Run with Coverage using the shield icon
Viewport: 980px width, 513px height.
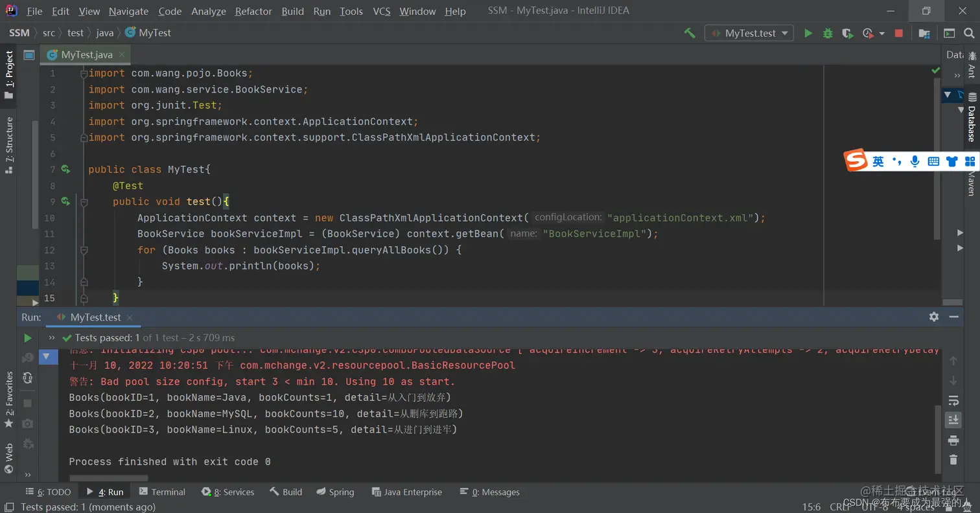(847, 33)
